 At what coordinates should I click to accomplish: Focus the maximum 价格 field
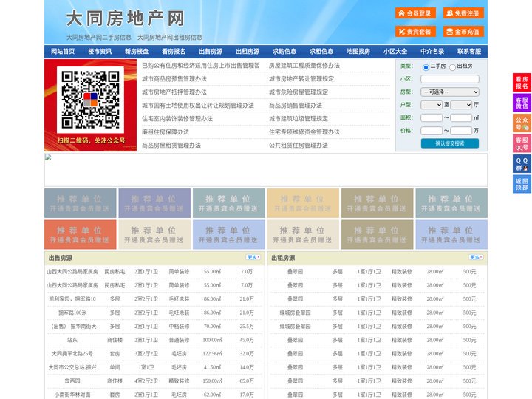tap(461, 131)
